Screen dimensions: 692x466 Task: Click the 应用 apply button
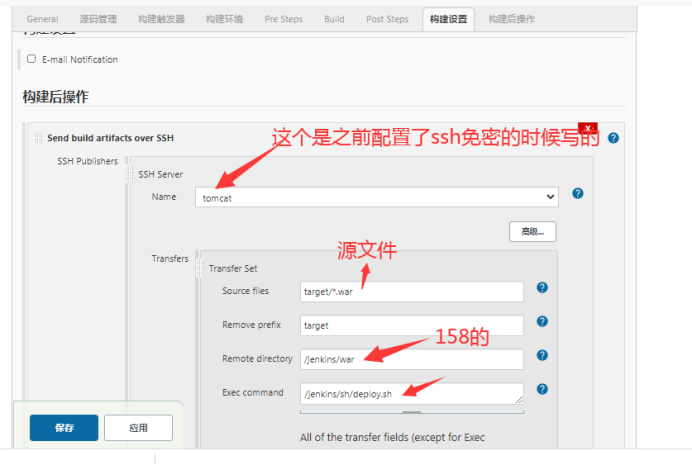(138, 428)
